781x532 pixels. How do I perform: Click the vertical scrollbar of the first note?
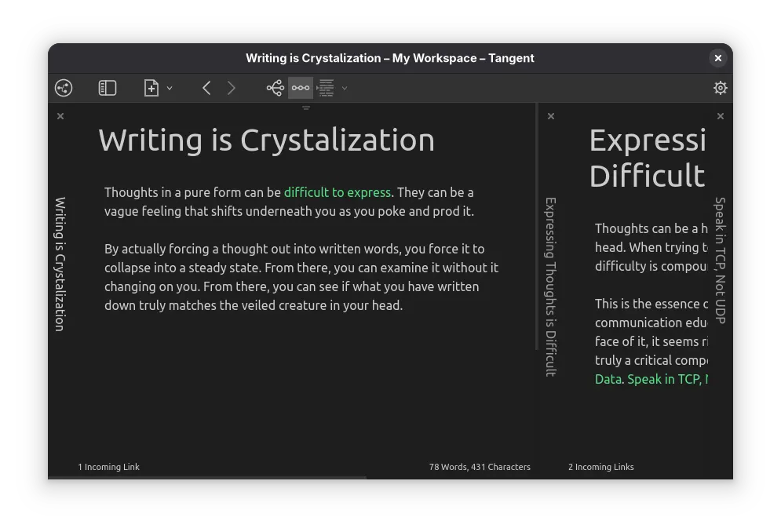click(536, 227)
